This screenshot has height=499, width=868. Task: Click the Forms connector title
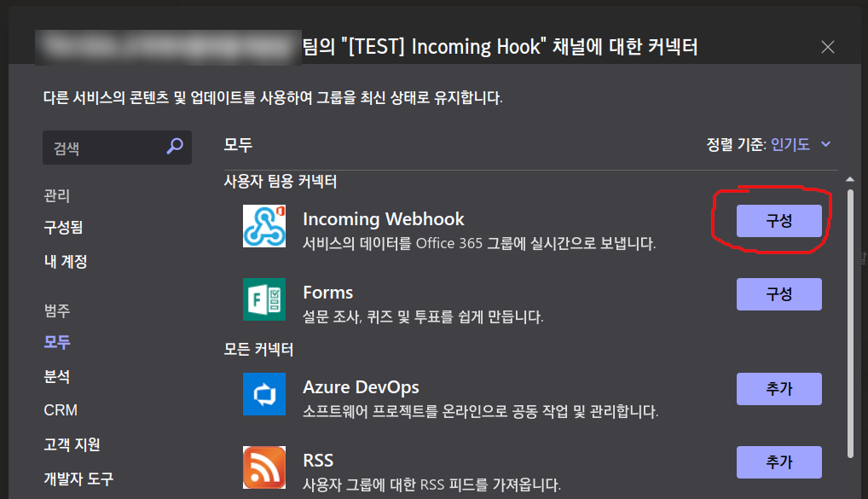click(327, 293)
